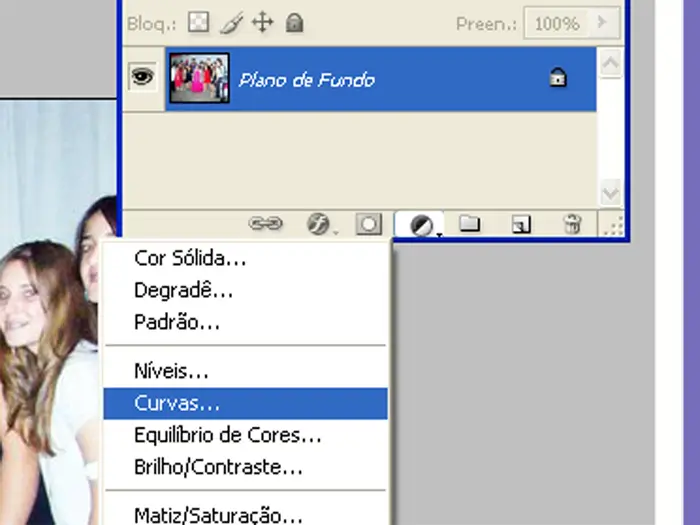Toggle lock image pixels brush icon
This screenshot has width=700, height=525.
[x=230, y=22]
